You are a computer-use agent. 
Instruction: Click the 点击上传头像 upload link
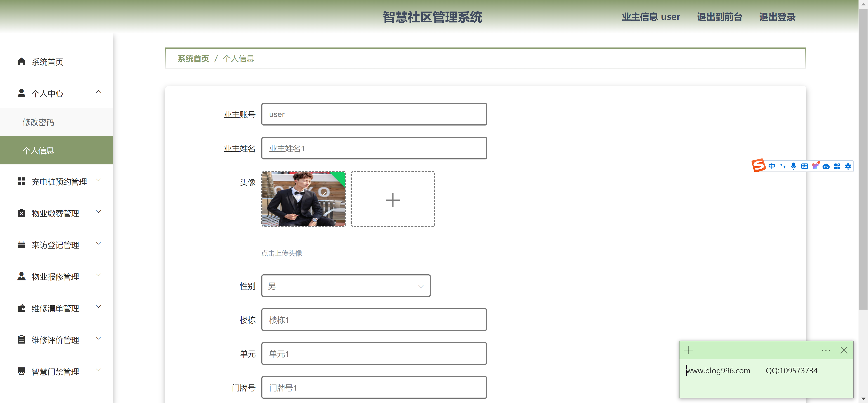coord(282,253)
